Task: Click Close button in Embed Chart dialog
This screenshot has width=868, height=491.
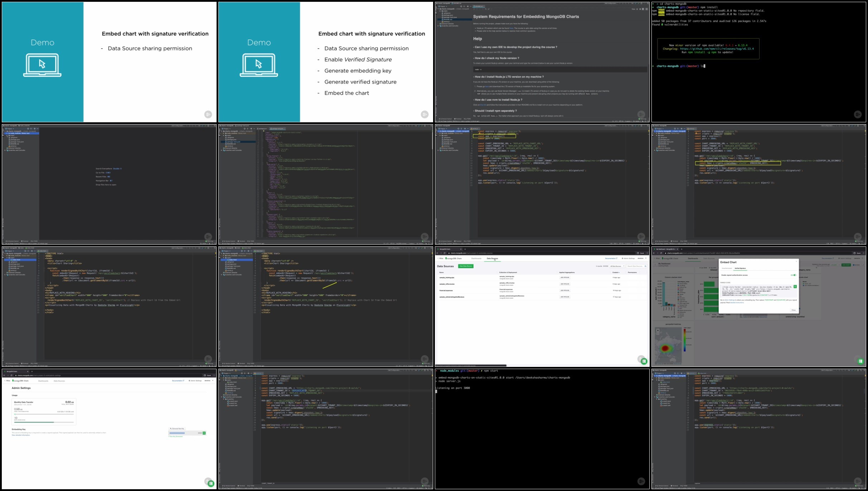Action: 794,310
